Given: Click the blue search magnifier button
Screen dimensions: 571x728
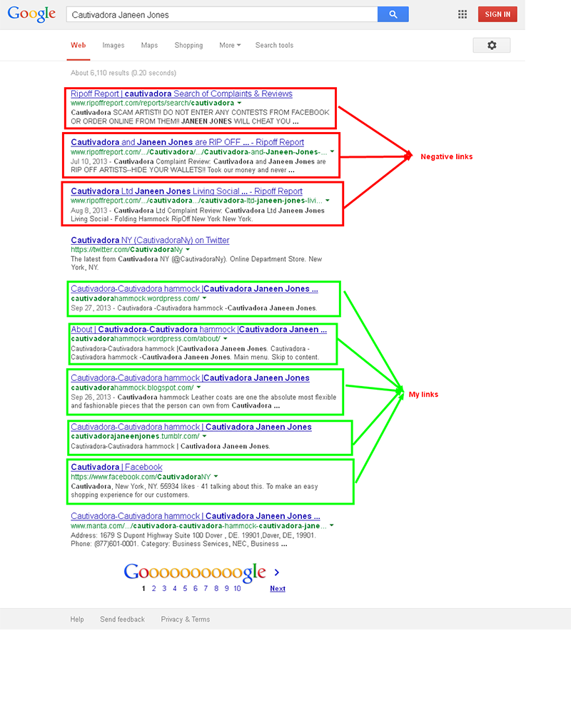Looking at the screenshot, I should 393,14.
